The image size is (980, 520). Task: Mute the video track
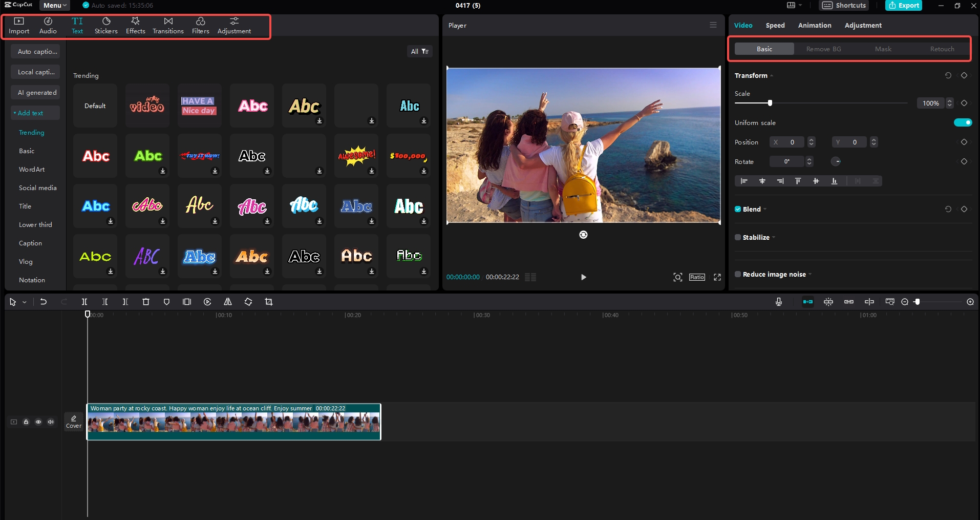click(x=50, y=422)
